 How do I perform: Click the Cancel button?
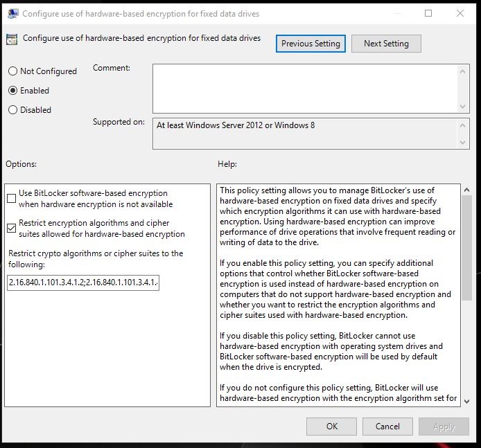387,427
